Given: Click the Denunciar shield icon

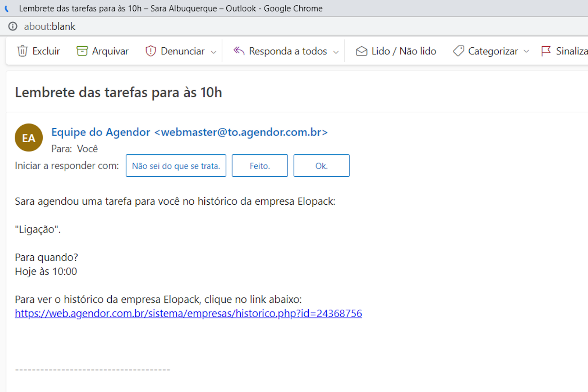Looking at the screenshot, I should (151, 51).
